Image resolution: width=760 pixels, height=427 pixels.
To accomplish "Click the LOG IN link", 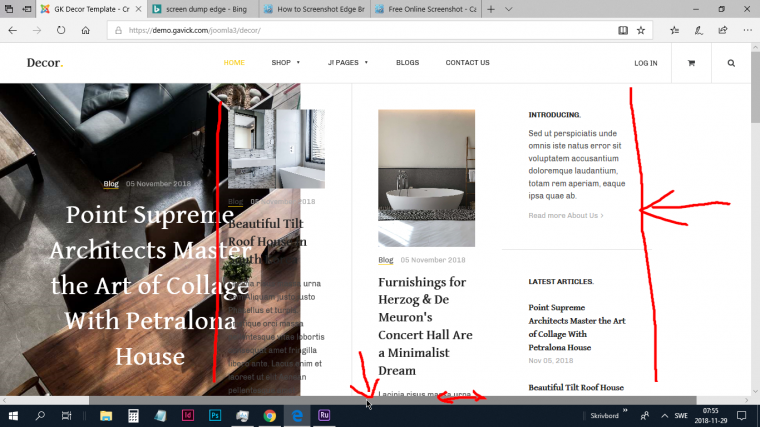I will (x=646, y=63).
